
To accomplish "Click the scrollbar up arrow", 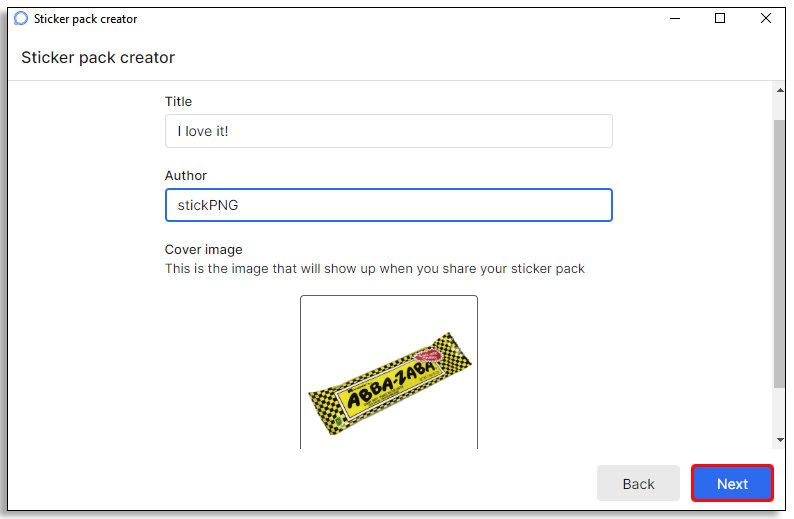I will [x=780, y=90].
